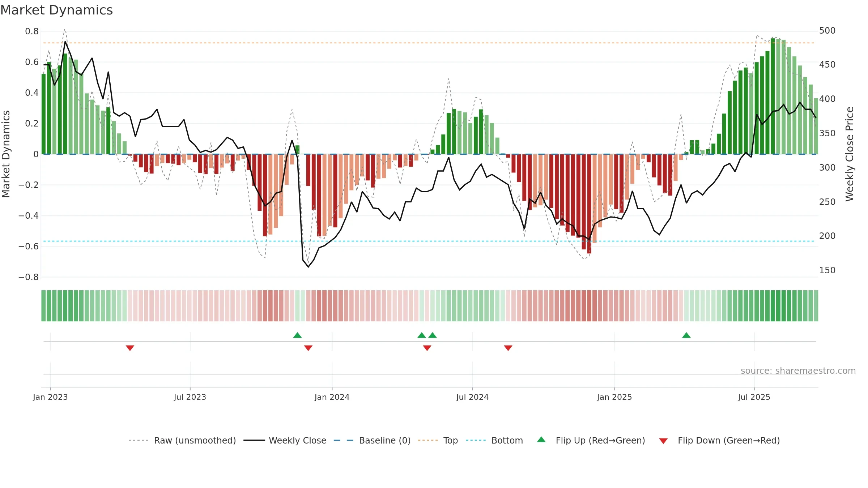The height and width of the screenshot is (488, 868).
Task: Click the Jul 2023 x-axis label
Action: click(x=190, y=397)
